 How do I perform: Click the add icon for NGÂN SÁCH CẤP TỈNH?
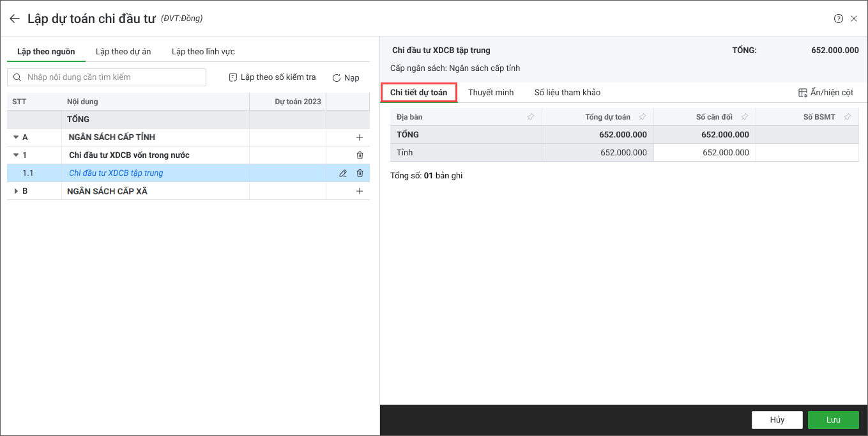(359, 137)
